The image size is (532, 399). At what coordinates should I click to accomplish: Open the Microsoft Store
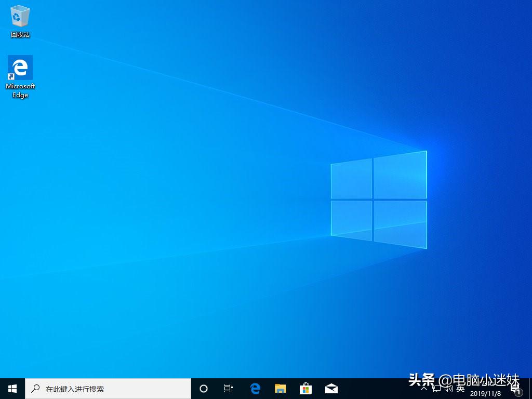click(305, 388)
